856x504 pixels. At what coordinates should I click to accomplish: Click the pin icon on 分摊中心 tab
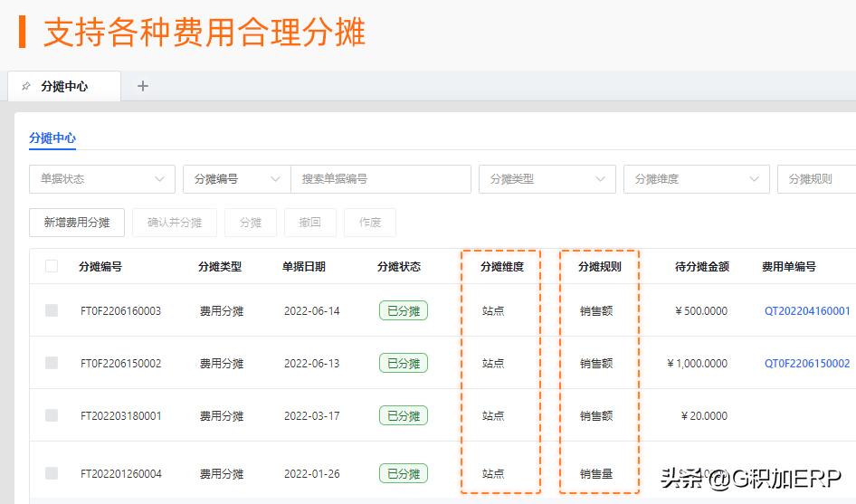point(25,86)
